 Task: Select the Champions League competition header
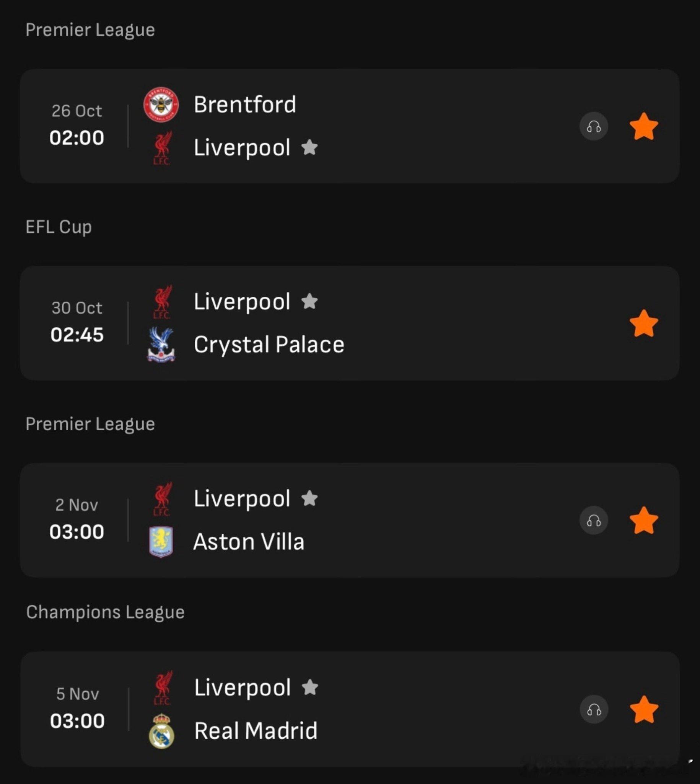(x=105, y=612)
